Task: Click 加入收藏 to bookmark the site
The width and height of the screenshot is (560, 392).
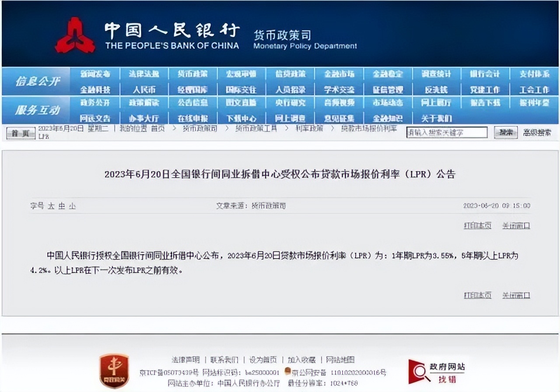Action: [x=302, y=360]
